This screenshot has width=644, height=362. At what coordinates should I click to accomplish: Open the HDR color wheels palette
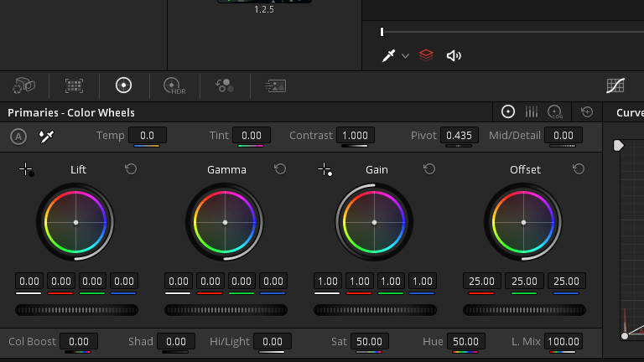(x=174, y=85)
